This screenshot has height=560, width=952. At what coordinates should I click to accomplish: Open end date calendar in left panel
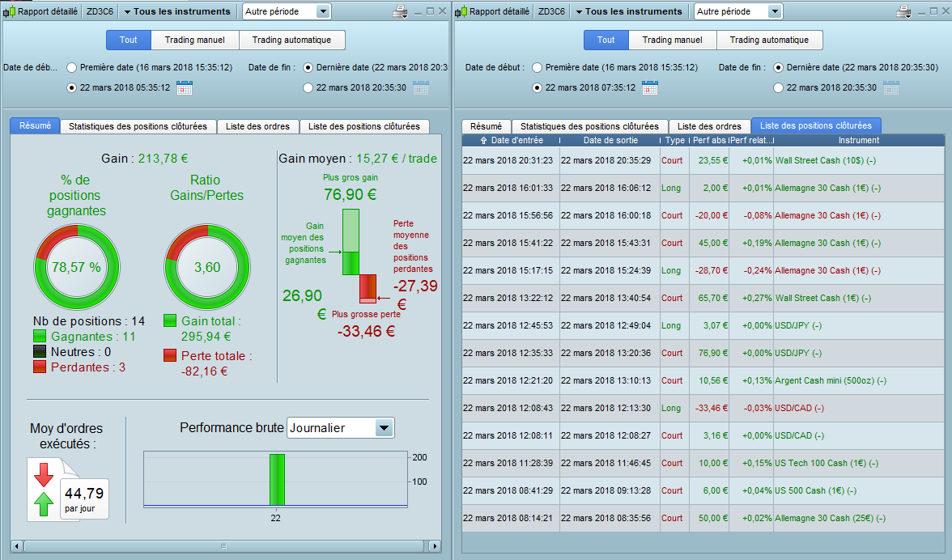click(421, 88)
